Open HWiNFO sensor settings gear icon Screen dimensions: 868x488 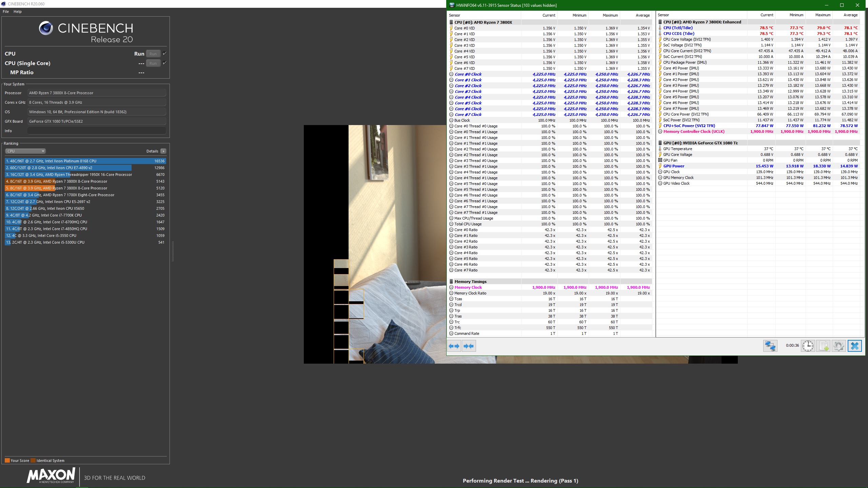[x=839, y=346]
